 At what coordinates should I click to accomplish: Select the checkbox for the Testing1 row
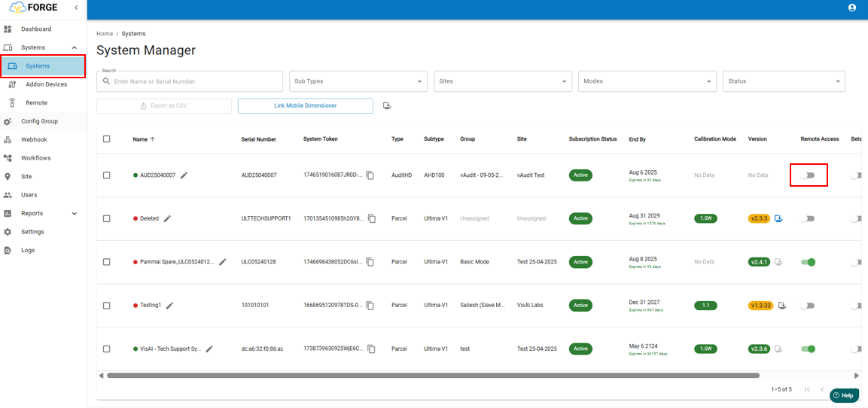tap(106, 306)
